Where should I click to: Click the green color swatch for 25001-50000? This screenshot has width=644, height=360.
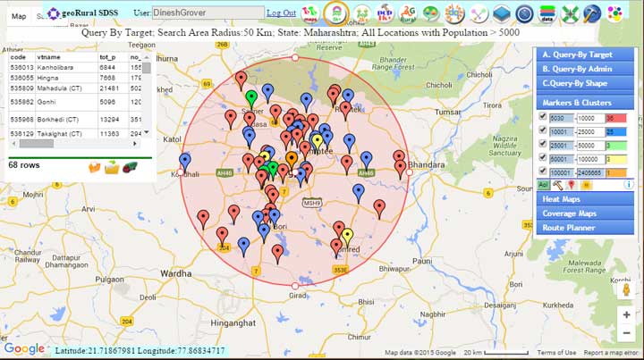[616, 146]
